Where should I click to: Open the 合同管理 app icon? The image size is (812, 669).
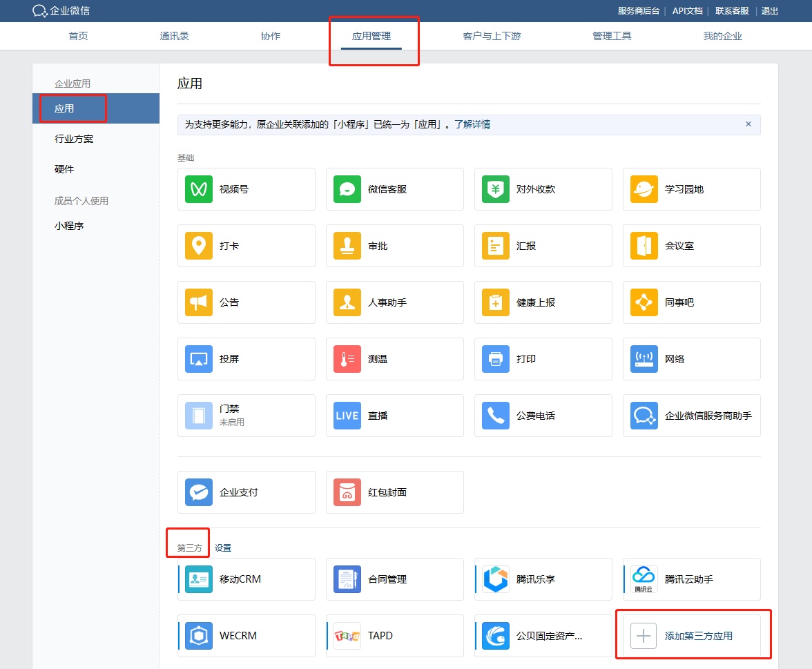coord(347,579)
